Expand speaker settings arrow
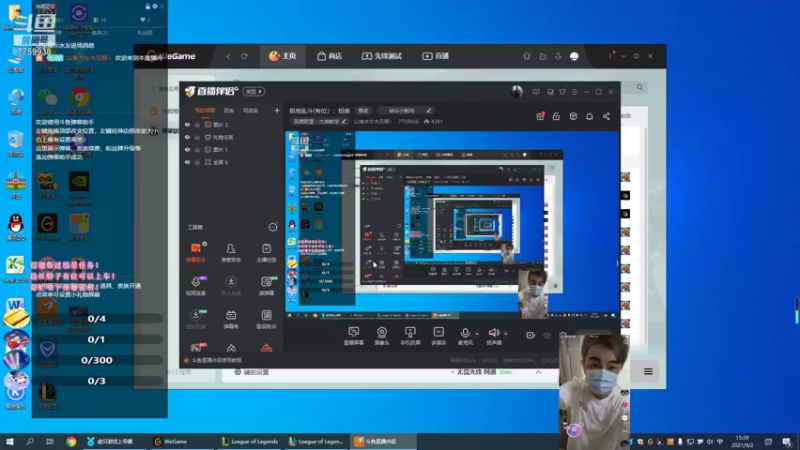Image resolution: width=800 pixels, height=450 pixels. (x=506, y=334)
